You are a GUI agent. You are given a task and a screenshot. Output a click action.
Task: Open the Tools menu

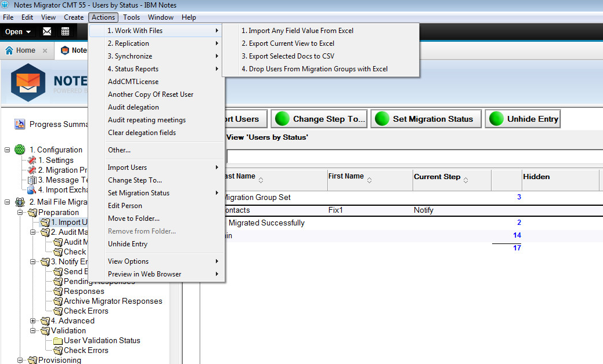click(132, 17)
